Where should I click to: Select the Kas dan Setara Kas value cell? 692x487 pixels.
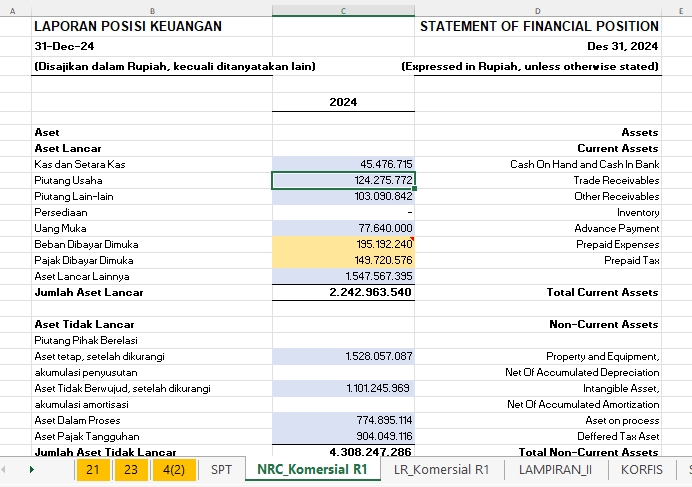(x=343, y=164)
